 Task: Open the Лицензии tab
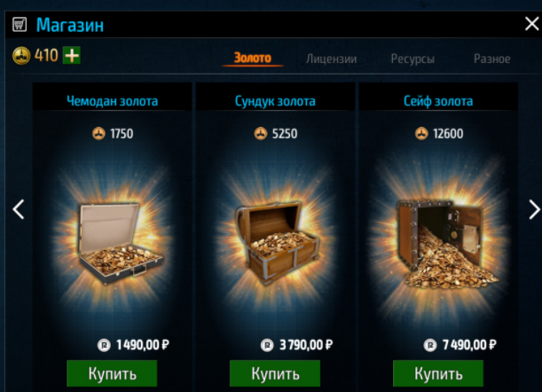[x=331, y=59]
